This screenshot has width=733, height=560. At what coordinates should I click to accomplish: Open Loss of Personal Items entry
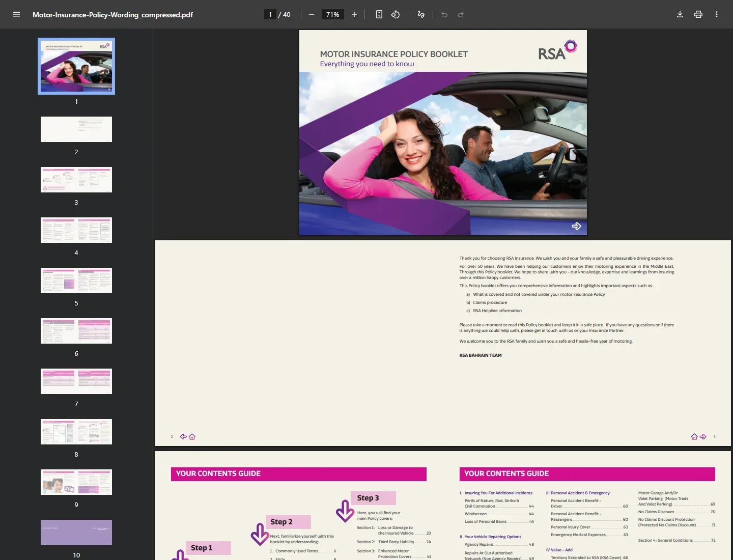click(x=499, y=521)
